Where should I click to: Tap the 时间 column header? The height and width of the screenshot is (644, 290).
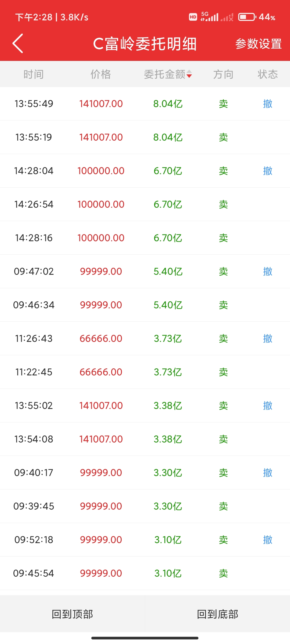click(x=34, y=74)
